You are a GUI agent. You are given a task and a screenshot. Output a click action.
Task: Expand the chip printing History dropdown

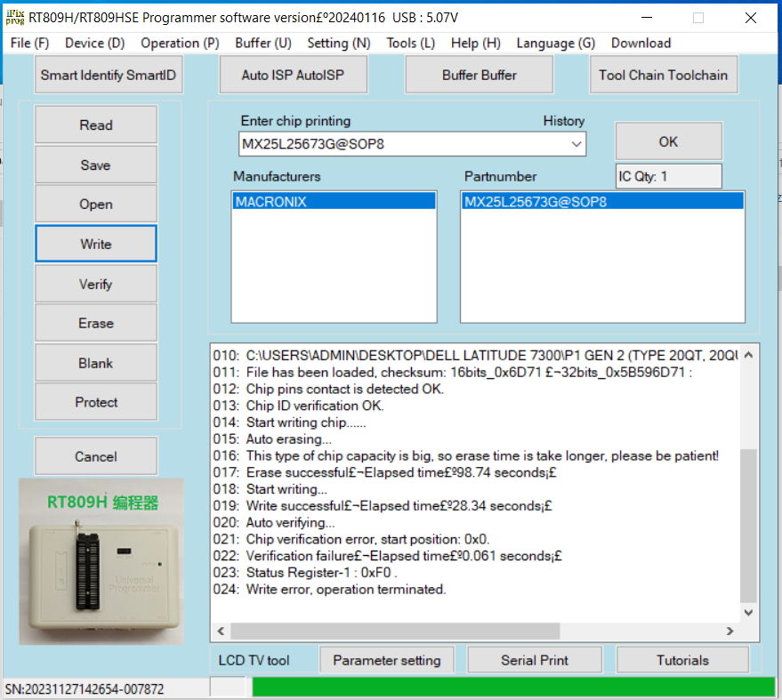576,144
